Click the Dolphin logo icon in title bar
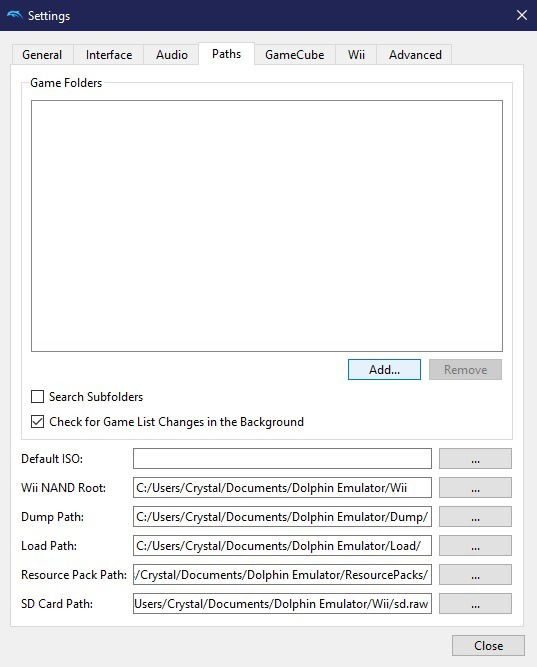 pos(15,15)
